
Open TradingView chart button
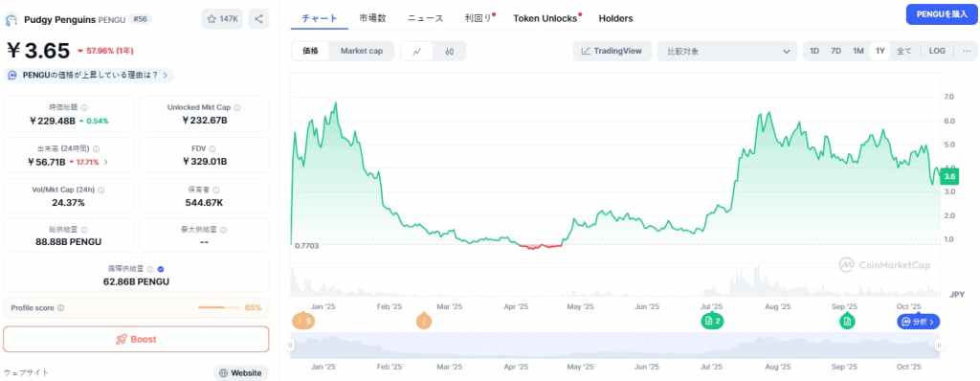click(612, 52)
